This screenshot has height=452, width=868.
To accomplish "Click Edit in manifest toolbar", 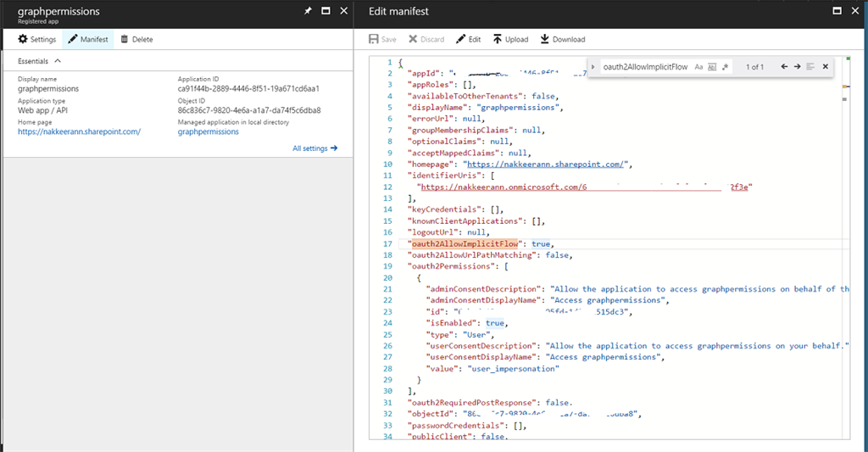I will coord(468,39).
